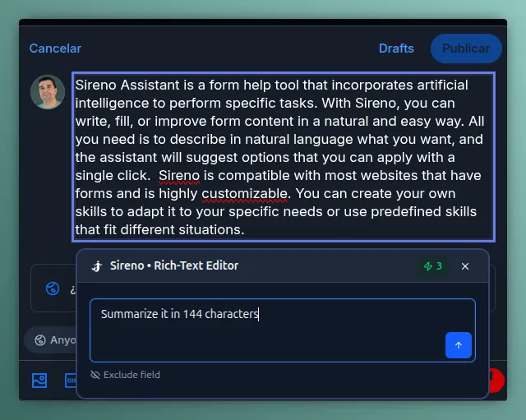Click the Sireno • Rich-Text Editor title

pos(174,266)
